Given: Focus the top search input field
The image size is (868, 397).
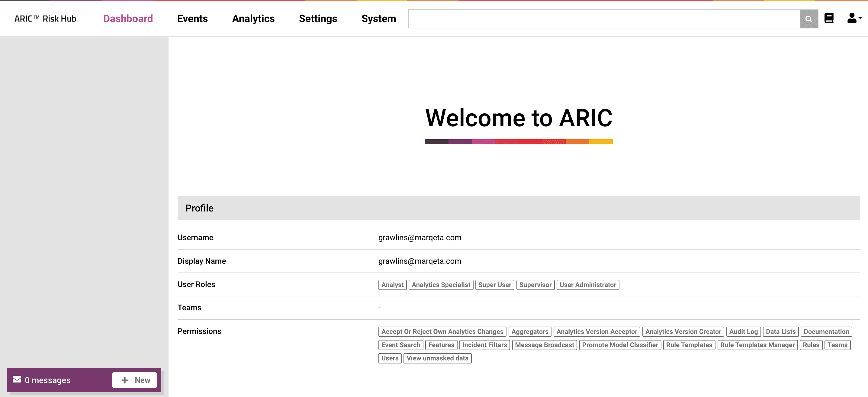Looking at the screenshot, I should coord(604,19).
